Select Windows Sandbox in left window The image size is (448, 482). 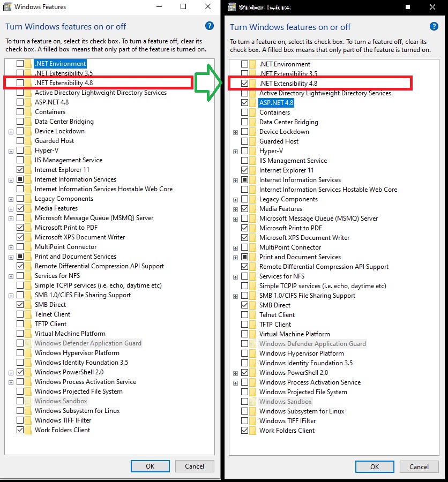(61, 401)
